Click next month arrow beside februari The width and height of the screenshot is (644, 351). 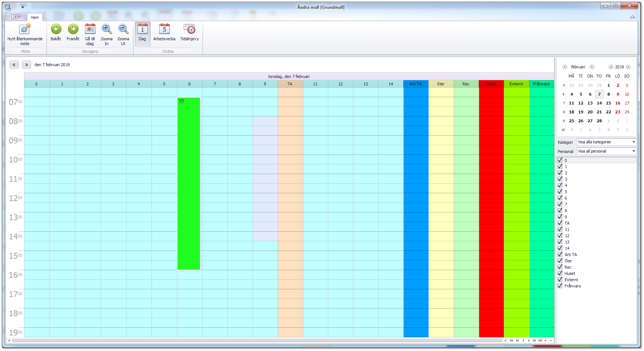tap(592, 67)
